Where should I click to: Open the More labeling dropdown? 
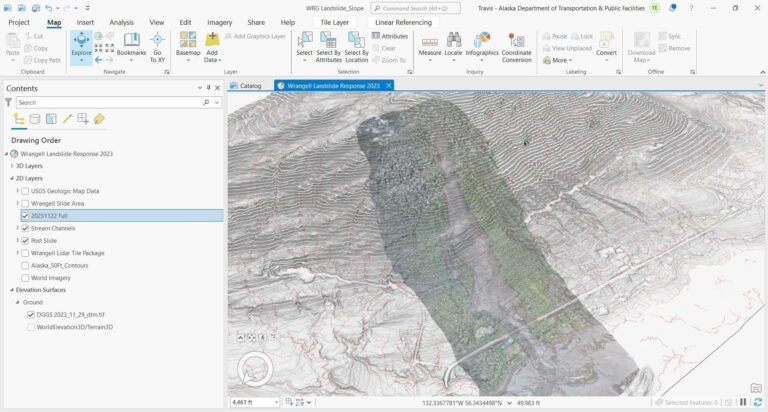coord(558,60)
